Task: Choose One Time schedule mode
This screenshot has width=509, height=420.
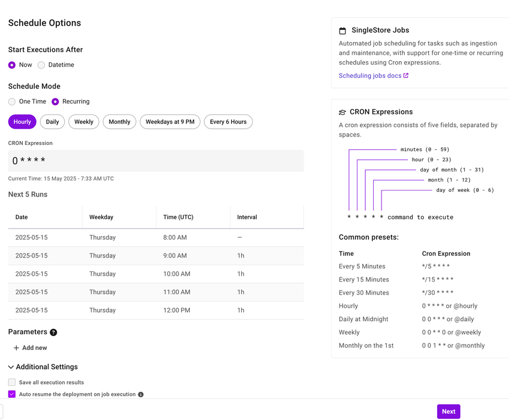Action: [12, 102]
